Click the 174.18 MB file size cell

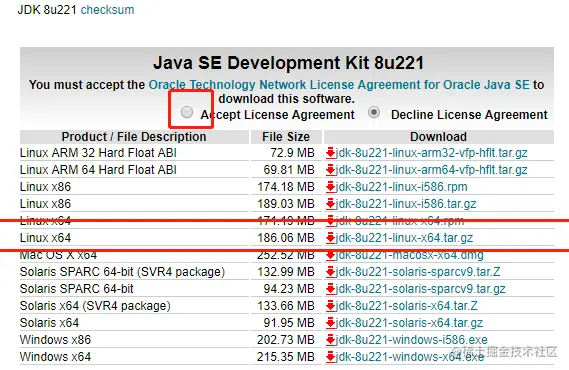[286, 187]
